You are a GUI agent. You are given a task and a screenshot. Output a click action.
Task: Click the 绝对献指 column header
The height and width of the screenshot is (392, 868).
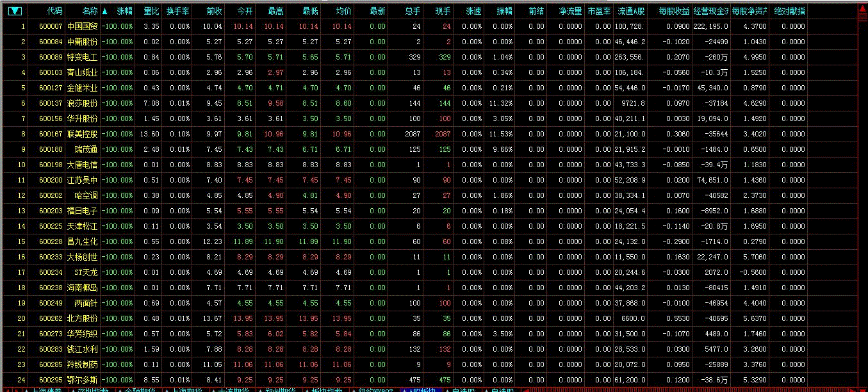pos(789,11)
